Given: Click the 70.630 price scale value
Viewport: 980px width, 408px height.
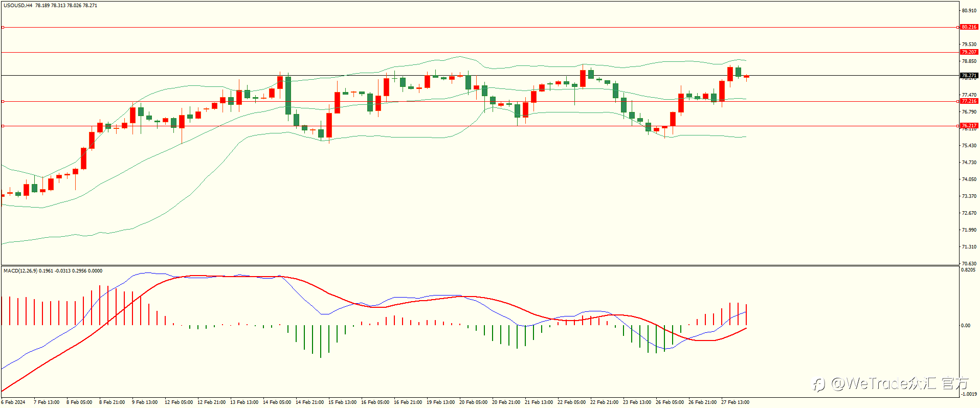Looking at the screenshot, I should (x=969, y=264).
